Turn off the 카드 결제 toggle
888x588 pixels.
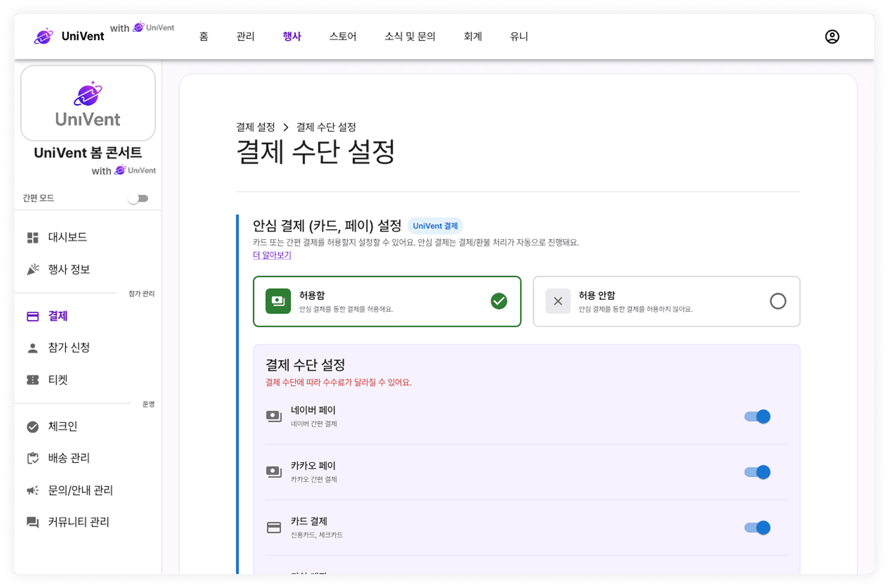tap(757, 527)
